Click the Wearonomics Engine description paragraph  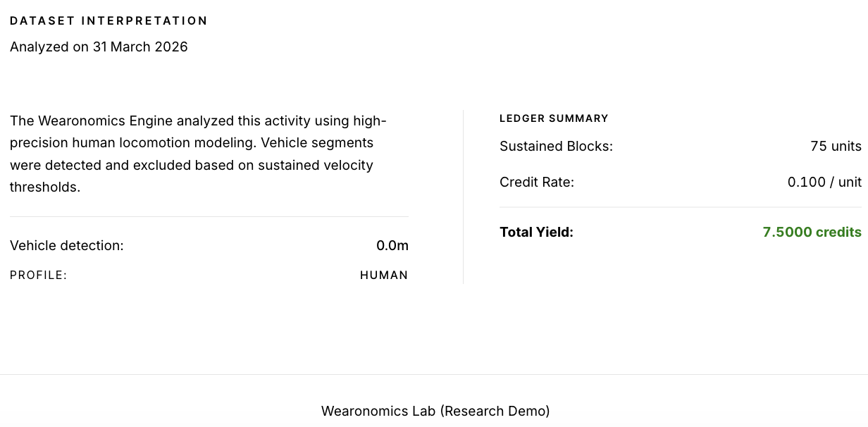[x=197, y=154]
